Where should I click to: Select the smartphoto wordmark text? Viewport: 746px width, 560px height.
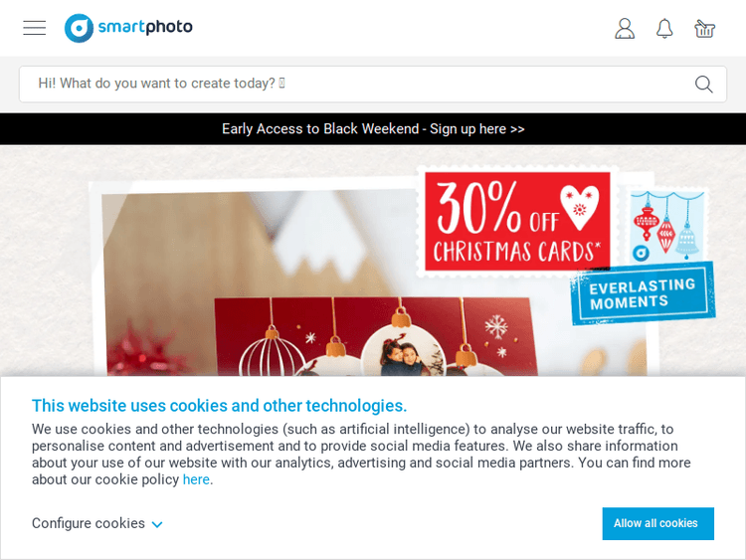tap(145, 27)
